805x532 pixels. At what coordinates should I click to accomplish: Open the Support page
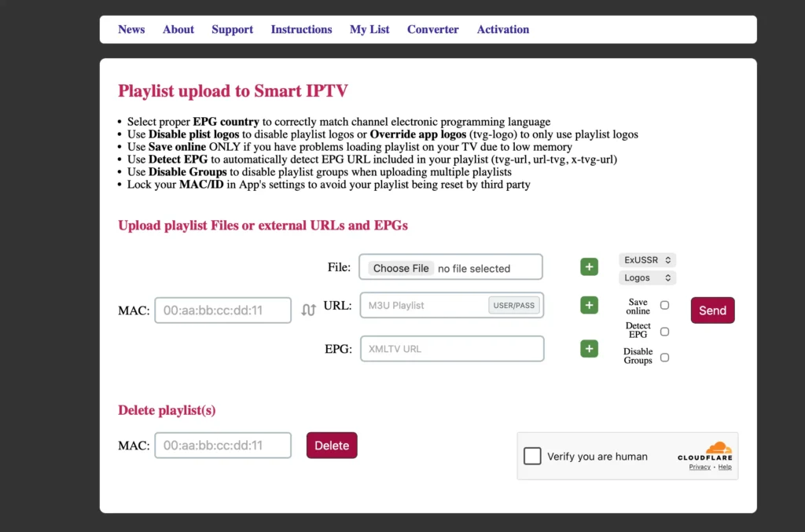(232, 29)
